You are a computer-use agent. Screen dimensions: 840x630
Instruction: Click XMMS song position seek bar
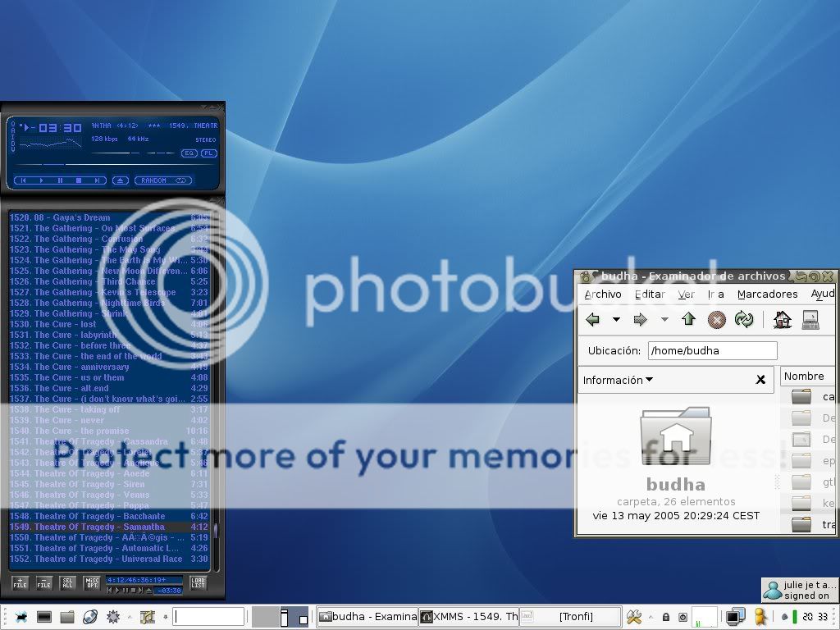(x=115, y=164)
